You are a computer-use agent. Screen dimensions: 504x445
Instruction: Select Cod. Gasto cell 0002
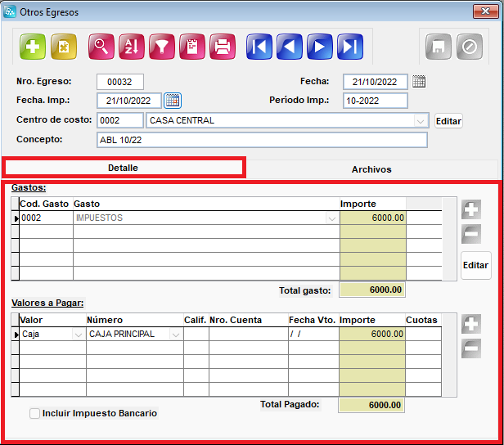47,218
